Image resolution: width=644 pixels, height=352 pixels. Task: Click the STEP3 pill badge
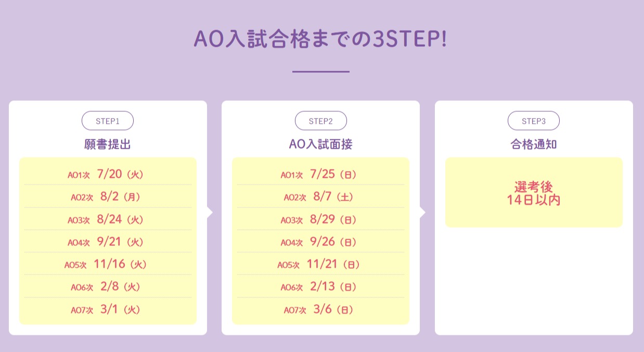(x=534, y=121)
